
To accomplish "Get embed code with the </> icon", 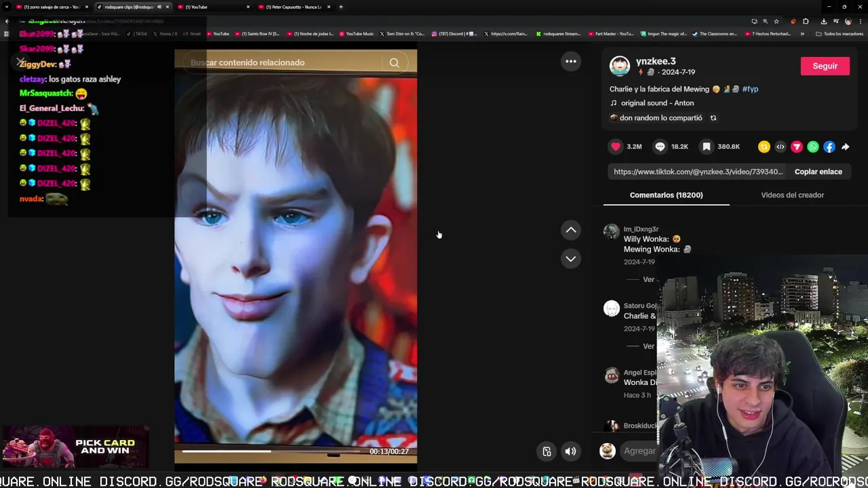I will click(781, 147).
